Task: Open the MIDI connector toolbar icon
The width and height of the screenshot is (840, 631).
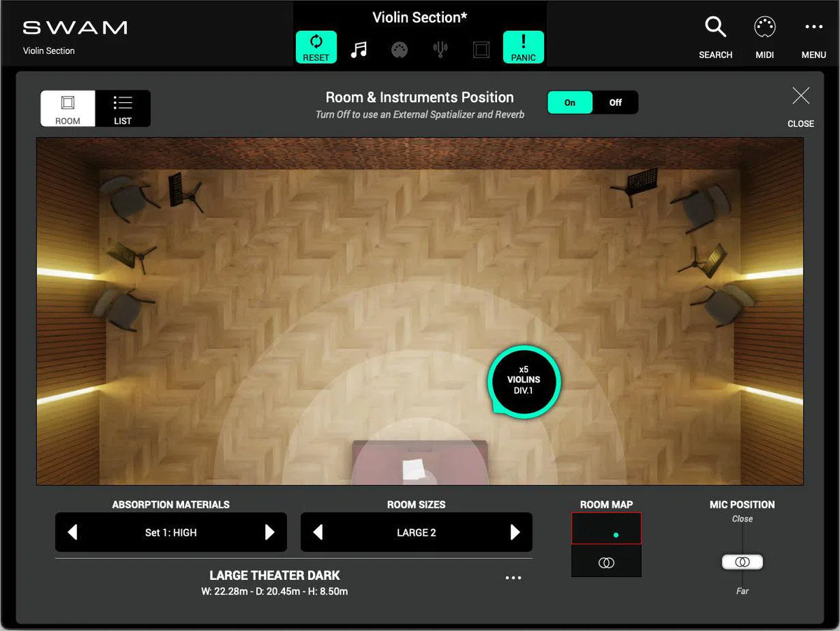Action: tap(399, 50)
